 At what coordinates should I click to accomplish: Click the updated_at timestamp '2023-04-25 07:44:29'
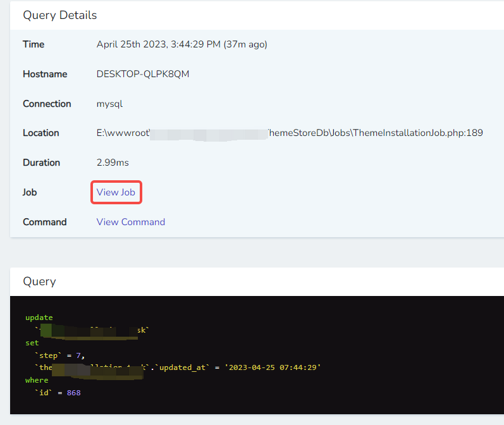tap(273, 367)
